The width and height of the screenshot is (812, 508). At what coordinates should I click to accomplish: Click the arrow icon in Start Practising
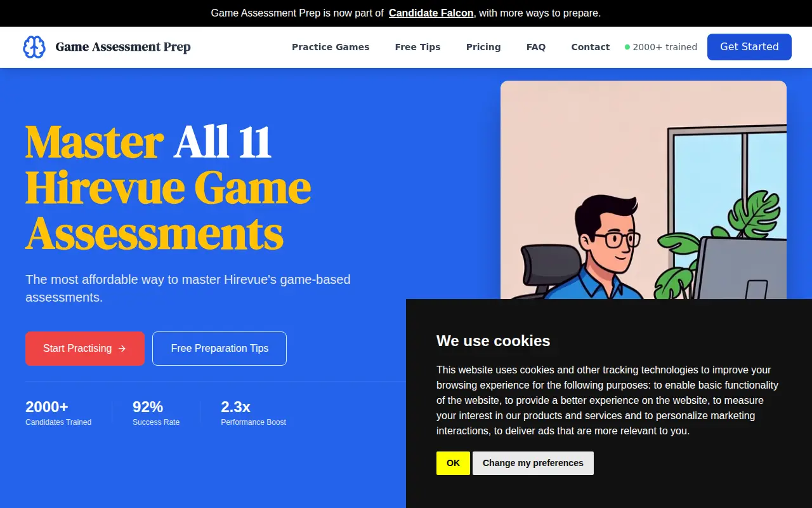122,349
